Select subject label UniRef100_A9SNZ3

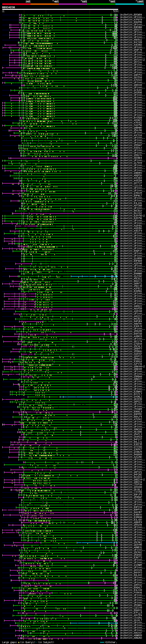tap(131, 120)
